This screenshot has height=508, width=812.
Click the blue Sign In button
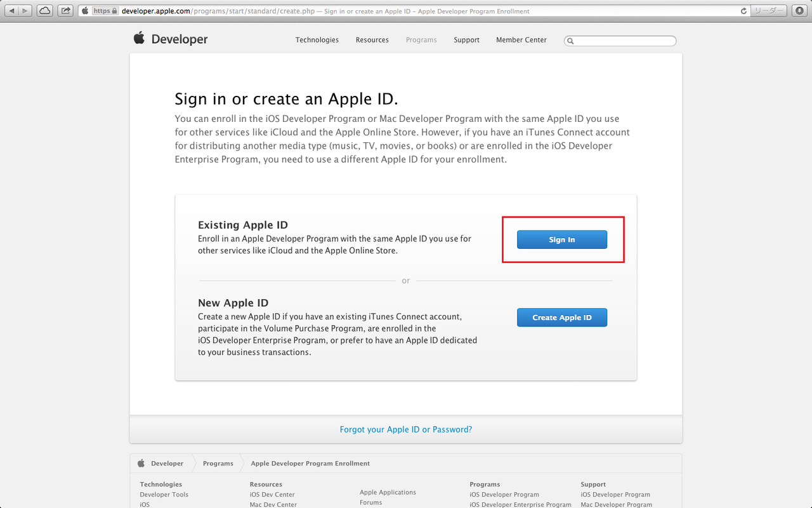(x=562, y=239)
